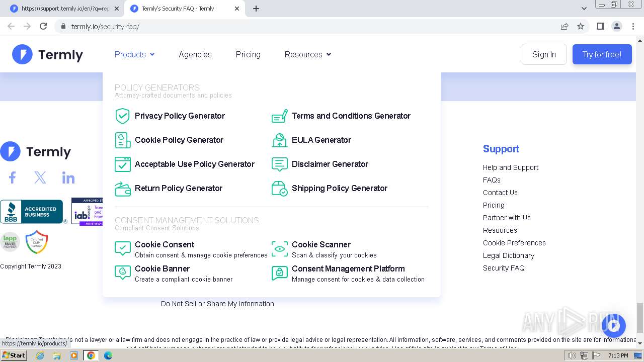Open the FAQs footer link

click(492, 180)
